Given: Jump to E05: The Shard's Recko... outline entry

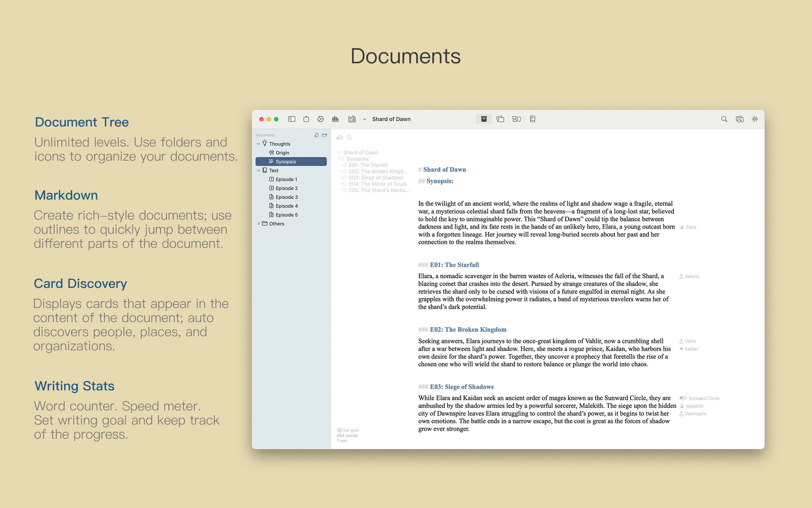Looking at the screenshot, I should [x=375, y=190].
